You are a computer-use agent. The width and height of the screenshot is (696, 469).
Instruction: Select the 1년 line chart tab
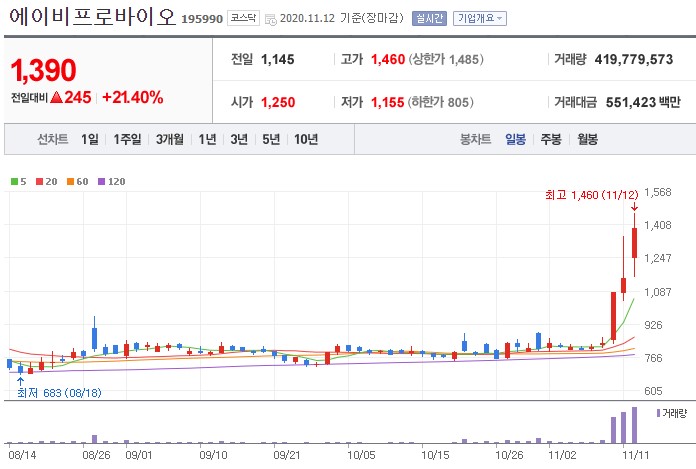pos(207,139)
